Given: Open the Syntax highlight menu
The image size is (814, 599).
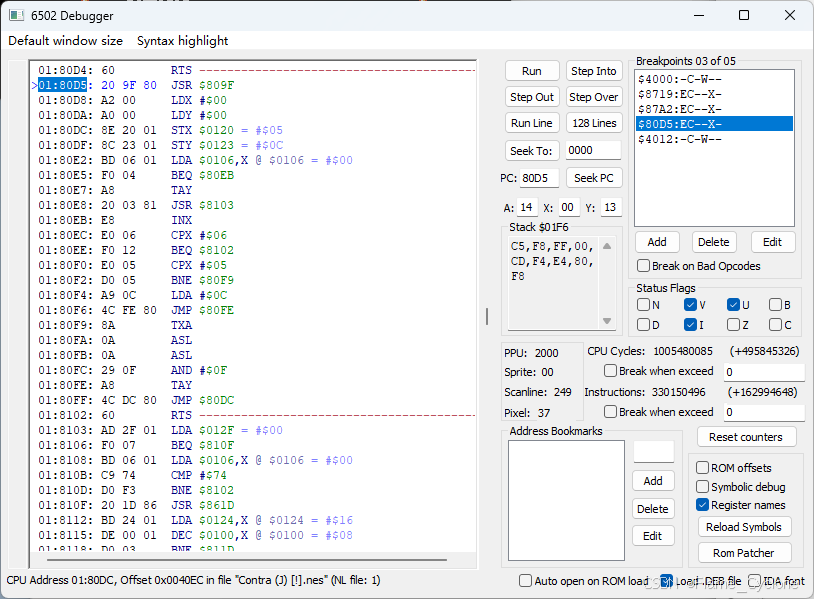Looking at the screenshot, I should click(x=182, y=41).
